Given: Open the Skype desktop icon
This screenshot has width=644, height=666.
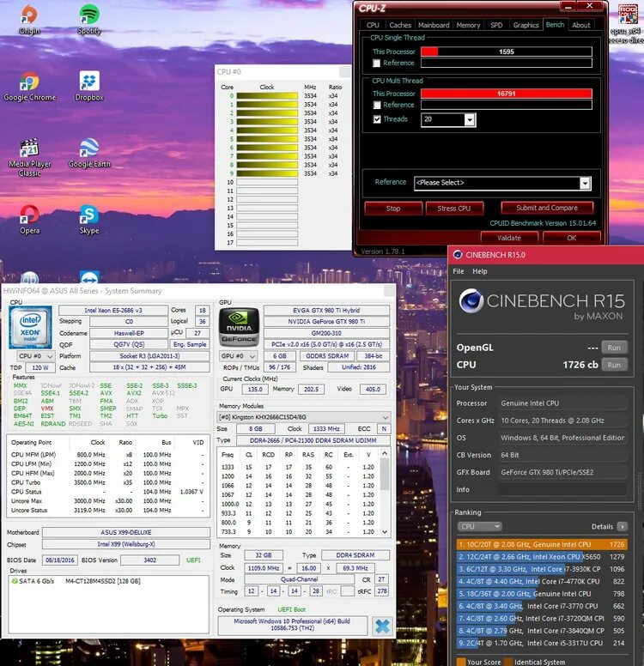Looking at the screenshot, I should point(89,220).
